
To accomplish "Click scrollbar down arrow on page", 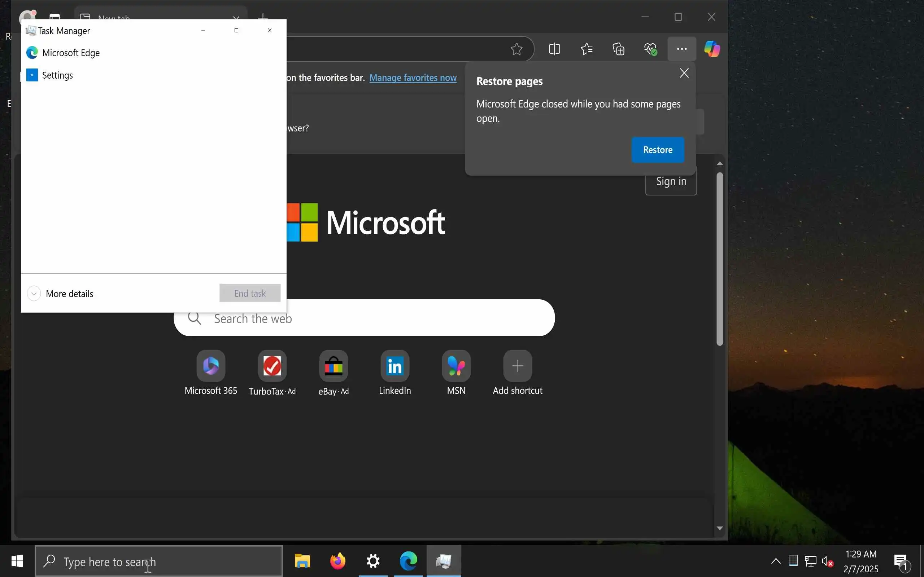I will coord(720,528).
